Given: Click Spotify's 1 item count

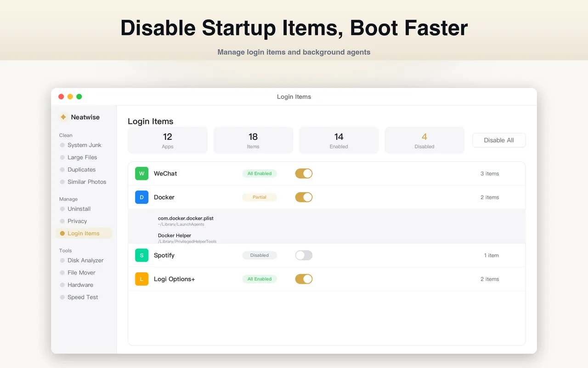Looking at the screenshot, I should 492,255.
